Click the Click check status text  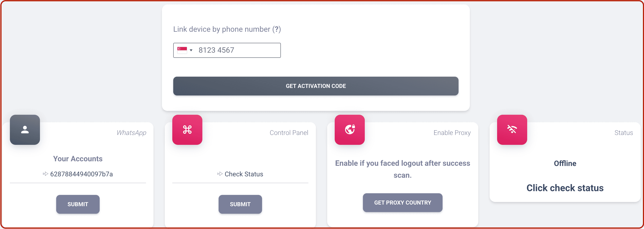[x=565, y=188]
